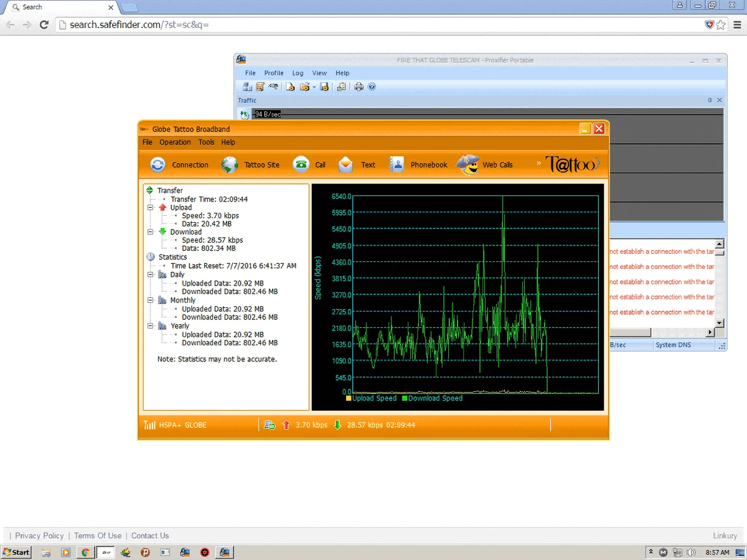
Task: Click the Download Speed legend label
Action: [435, 398]
